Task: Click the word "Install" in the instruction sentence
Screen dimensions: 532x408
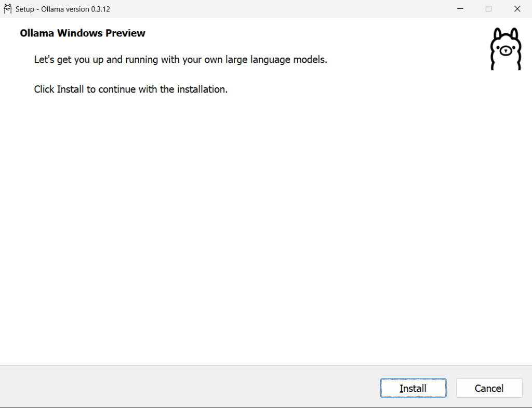Action: tap(70, 89)
